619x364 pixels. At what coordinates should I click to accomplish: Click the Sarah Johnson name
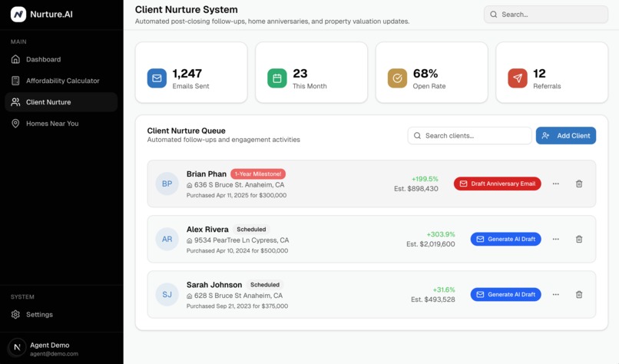tap(214, 285)
